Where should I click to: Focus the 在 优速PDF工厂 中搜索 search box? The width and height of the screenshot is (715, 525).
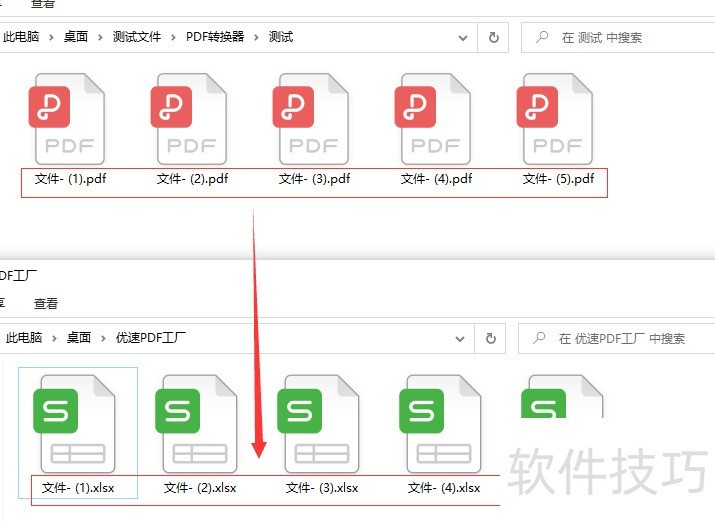click(x=617, y=338)
